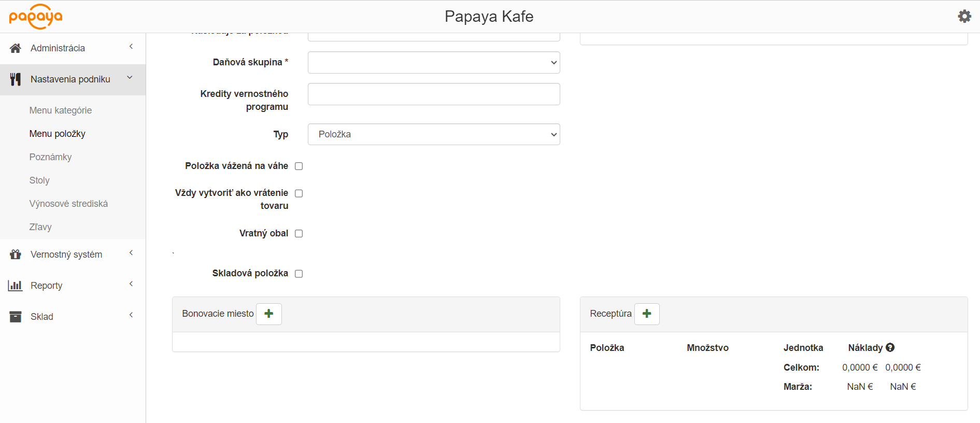Add a new Bonovacie miesto with plus

269,314
